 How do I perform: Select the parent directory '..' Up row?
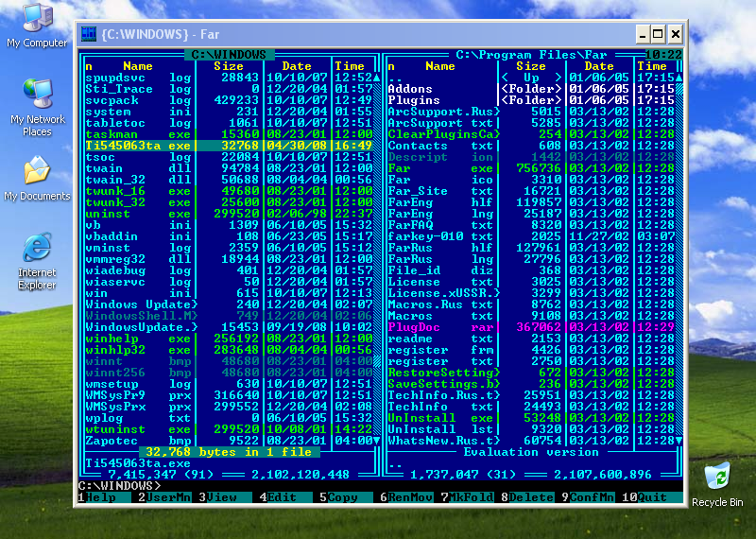coord(531,78)
